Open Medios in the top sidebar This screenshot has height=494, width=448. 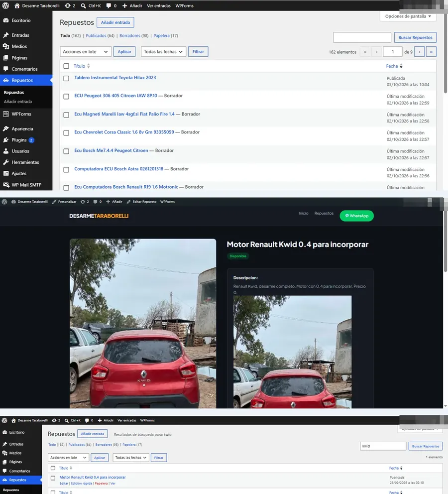click(x=19, y=46)
